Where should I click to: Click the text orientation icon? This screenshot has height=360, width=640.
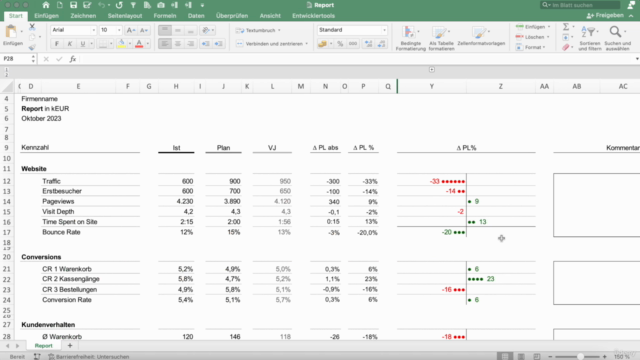pos(206,30)
